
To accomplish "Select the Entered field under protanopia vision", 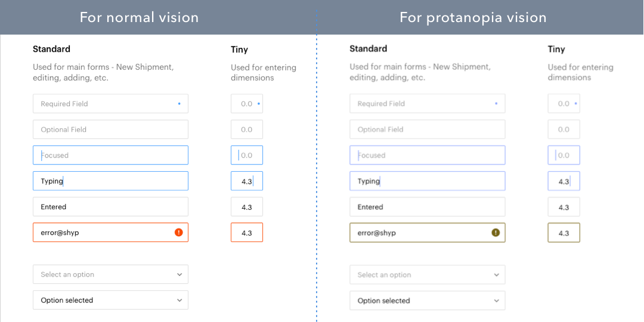I will click(x=427, y=207).
